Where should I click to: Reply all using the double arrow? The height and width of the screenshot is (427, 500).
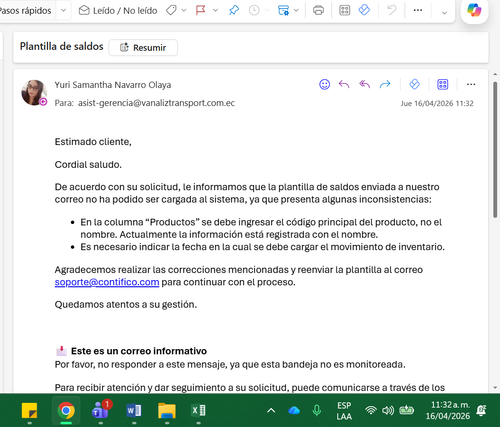pos(364,84)
